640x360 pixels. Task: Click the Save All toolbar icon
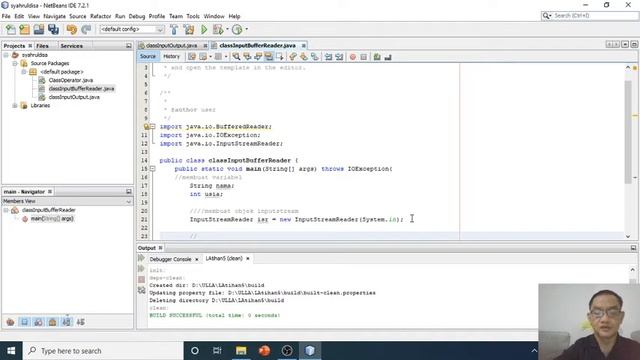tap(53, 29)
